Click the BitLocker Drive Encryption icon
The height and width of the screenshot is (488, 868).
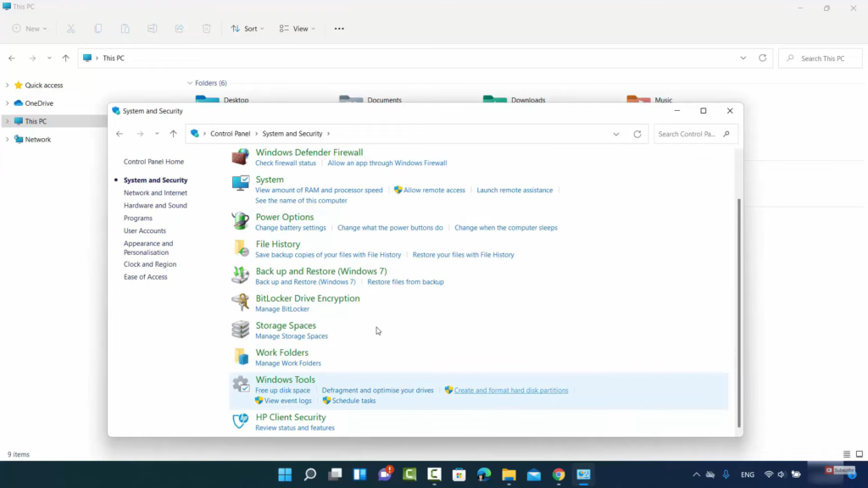pyautogui.click(x=241, y=302)
